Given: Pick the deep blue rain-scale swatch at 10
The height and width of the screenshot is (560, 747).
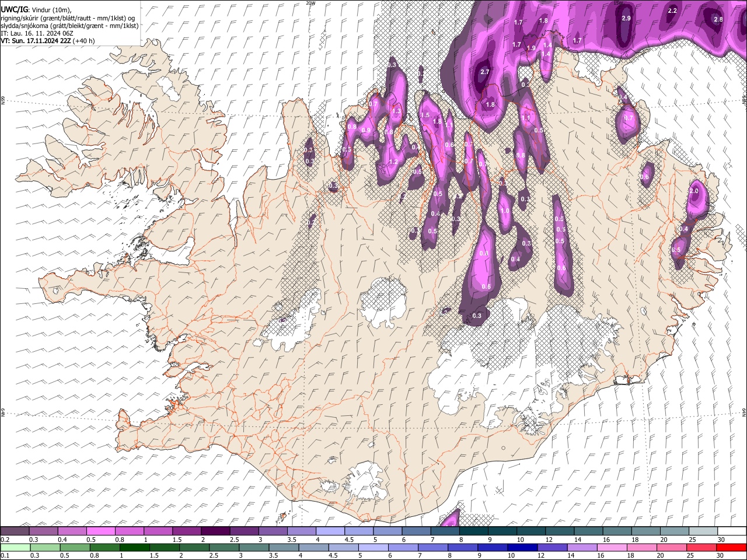Looking at the screenshot, I should point(522,547).
